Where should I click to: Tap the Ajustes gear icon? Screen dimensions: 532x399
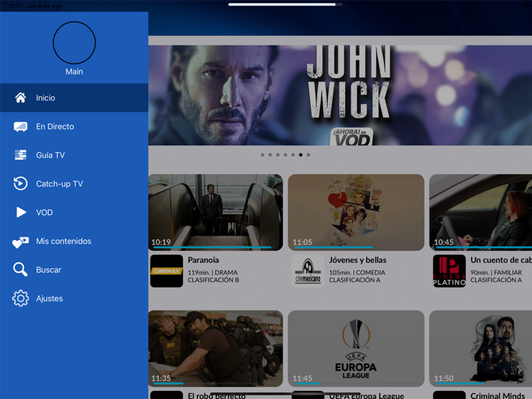click(x=21, y=299)
